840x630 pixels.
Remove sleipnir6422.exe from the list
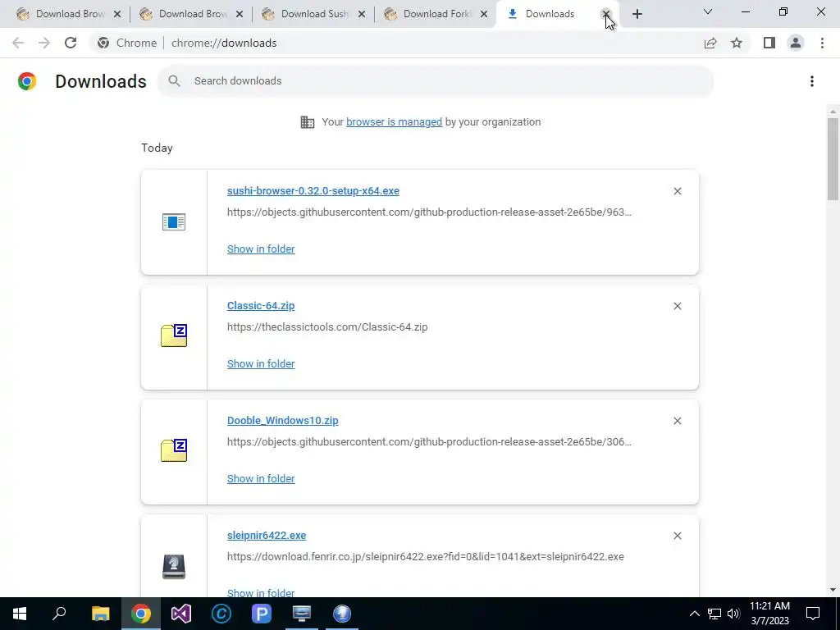[678, 536]
